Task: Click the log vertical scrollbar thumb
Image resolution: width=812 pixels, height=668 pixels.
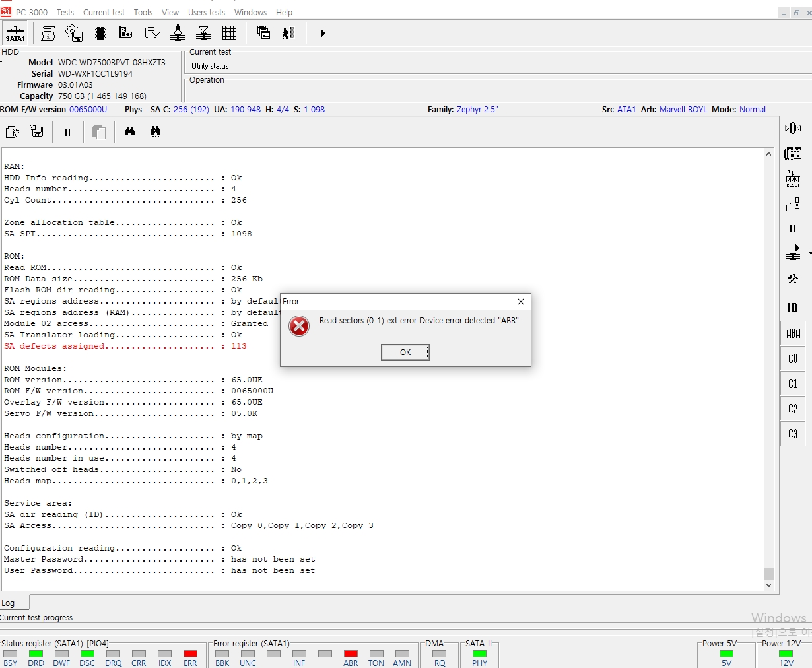Action: pos(768,574)
